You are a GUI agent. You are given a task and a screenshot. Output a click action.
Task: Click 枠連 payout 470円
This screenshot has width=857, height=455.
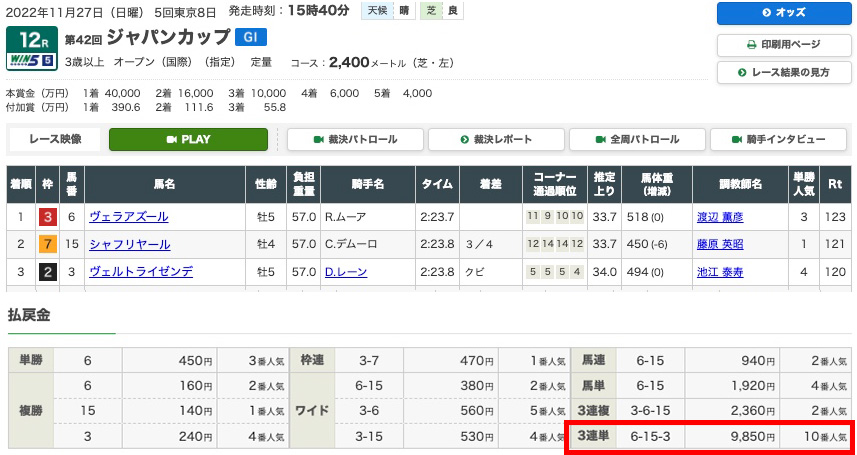[x=477, y=360]
